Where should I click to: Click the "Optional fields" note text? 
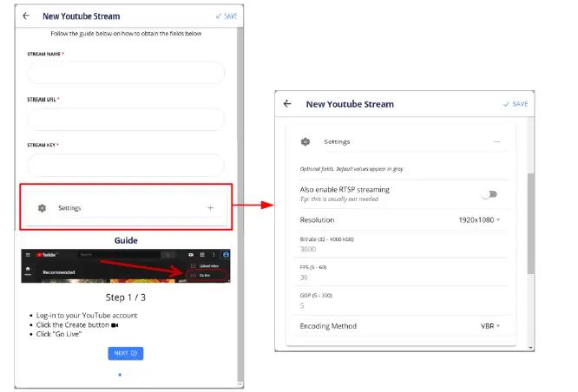351,169
